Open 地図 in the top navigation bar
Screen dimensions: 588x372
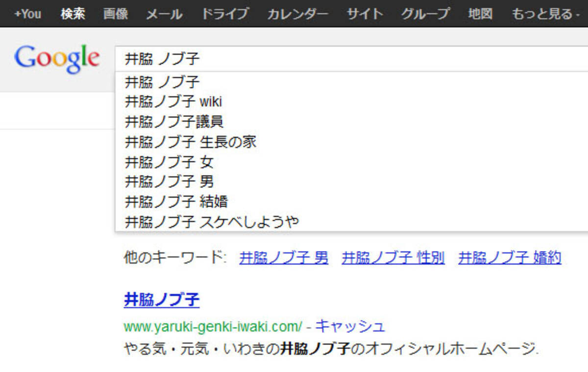[480, 13]
